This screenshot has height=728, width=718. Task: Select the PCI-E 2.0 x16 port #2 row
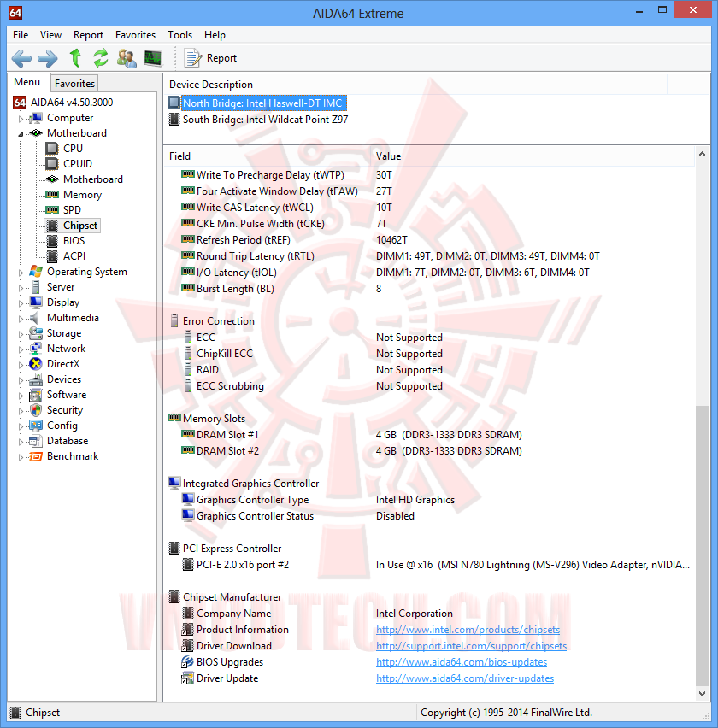point(430,565)
